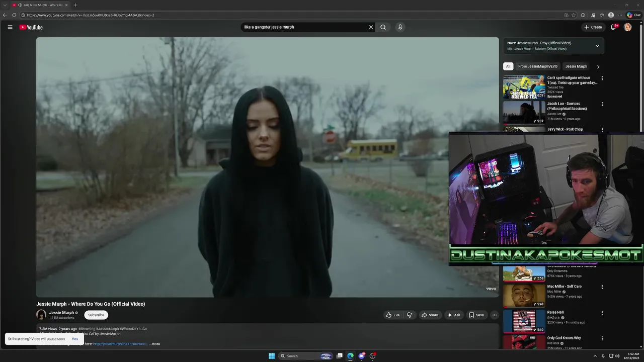Open 'JaYy Wick - Pork Chop' title
The height and width of the screenshot is (362, 644).
565,129
